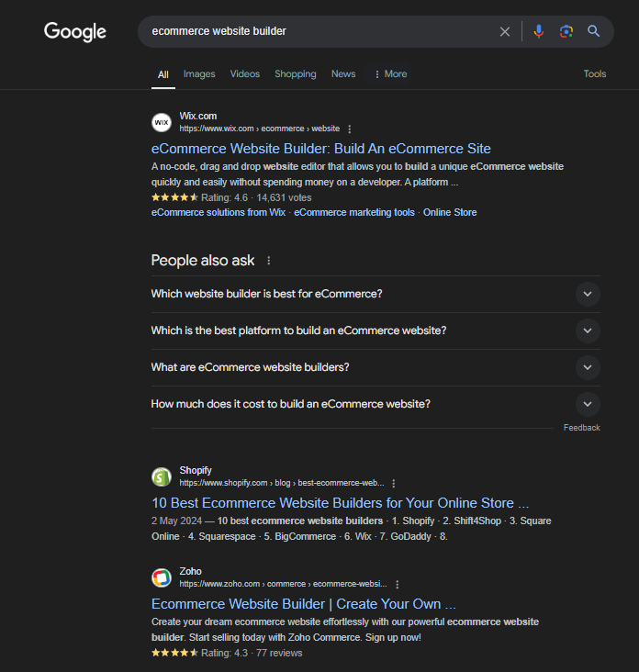Click the Zoho favicon icon
Screen dimensions: 639x672
click(162, 577)
